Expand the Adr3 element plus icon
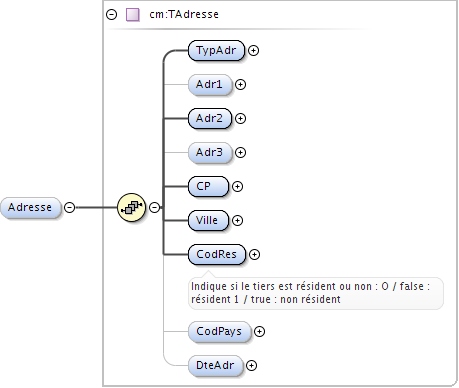The width and height of the screenshot is (459, 388). tap(240, 152)
